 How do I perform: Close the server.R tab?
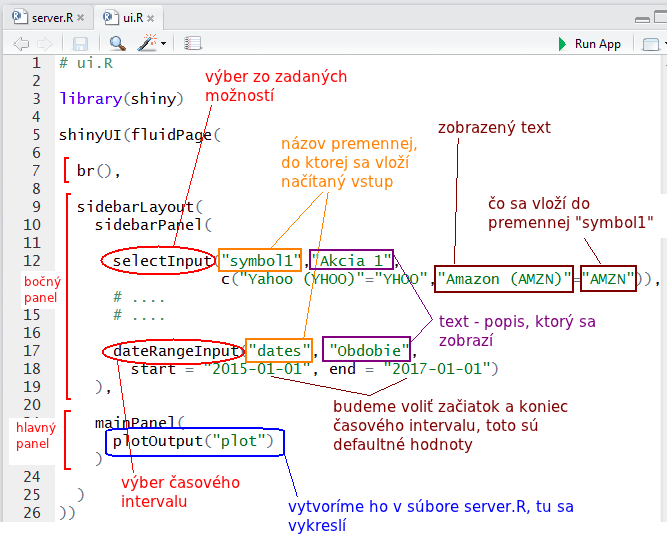(81, 18)
